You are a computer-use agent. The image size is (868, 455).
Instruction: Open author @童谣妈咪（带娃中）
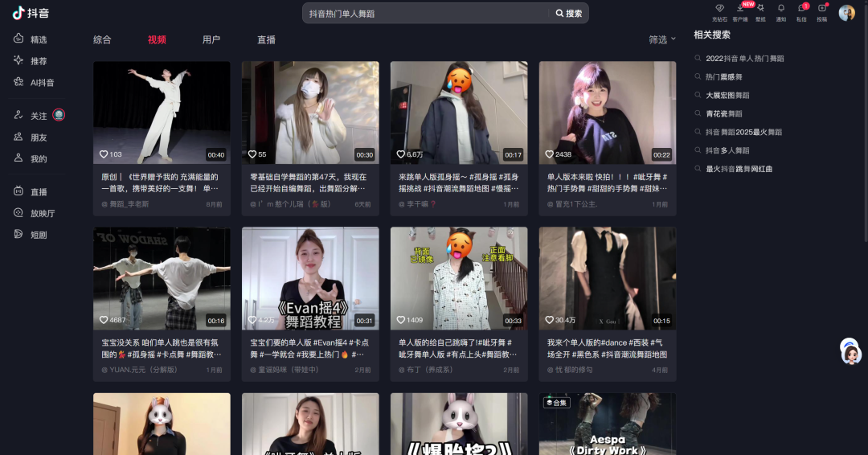(x=284, y=370)
